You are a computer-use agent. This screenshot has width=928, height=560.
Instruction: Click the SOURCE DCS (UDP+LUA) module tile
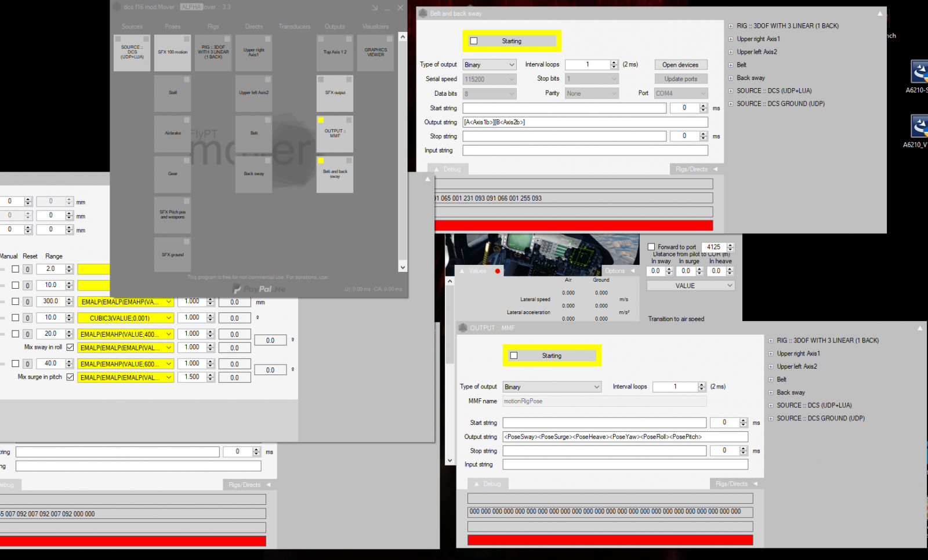click(132, 53)
